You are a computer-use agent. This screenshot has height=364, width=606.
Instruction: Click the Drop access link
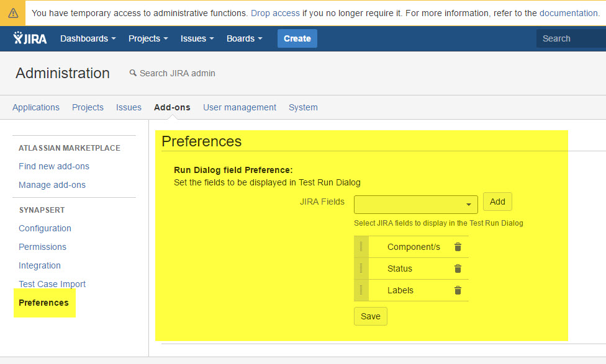tap(275, 13)
